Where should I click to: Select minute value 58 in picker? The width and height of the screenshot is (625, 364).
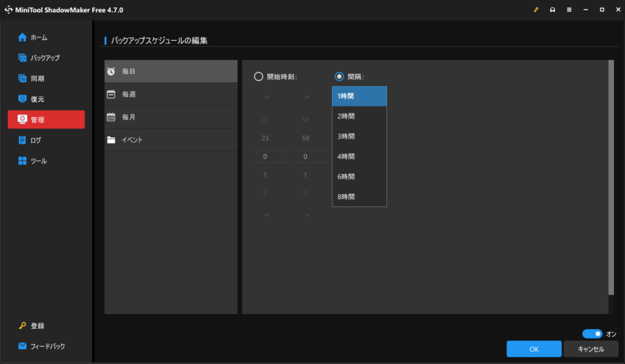305,120
